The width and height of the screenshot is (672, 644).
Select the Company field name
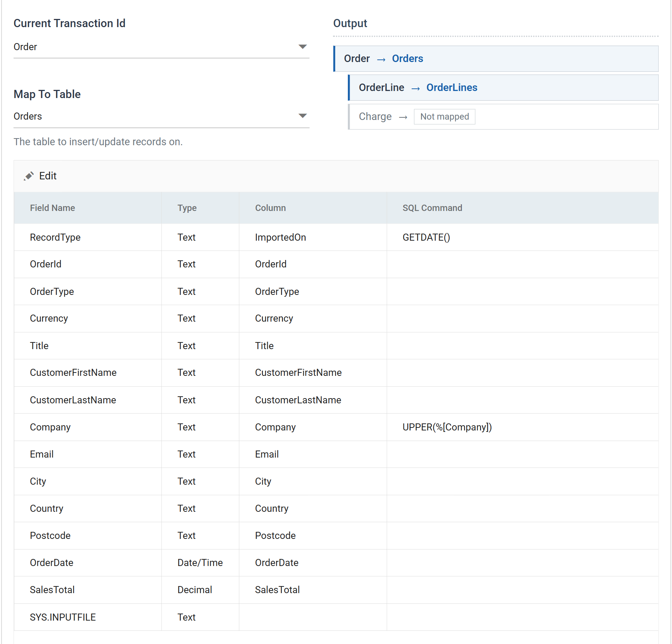click(50, 427)
